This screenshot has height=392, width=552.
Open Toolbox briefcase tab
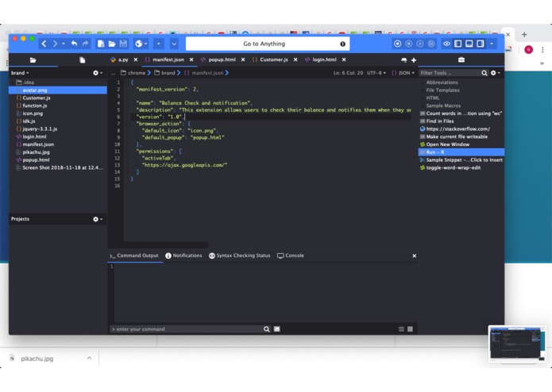tap(461, 60)
